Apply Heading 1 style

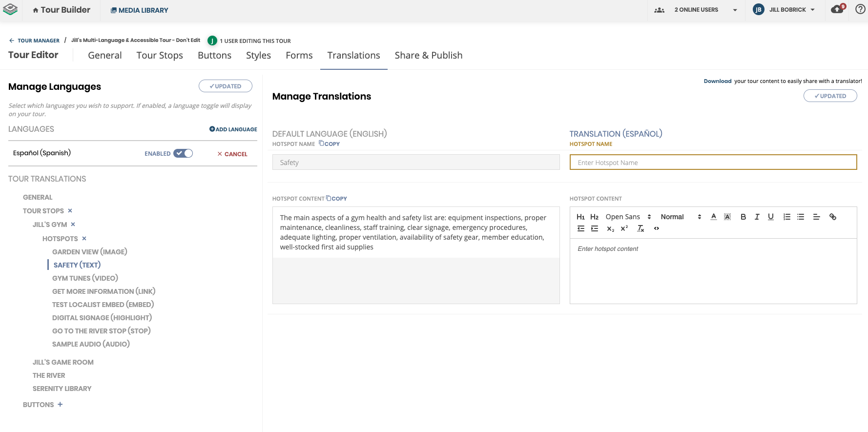[x=580, y=217]
